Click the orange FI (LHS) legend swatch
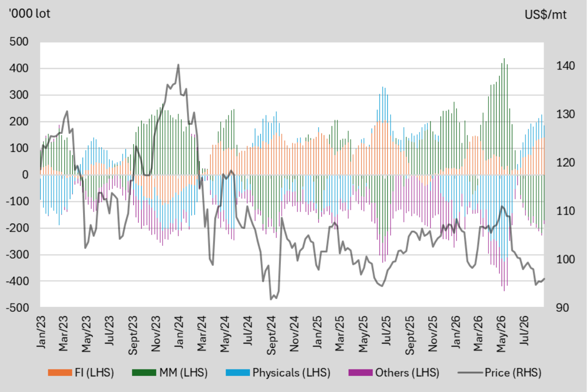 point(60,373)
